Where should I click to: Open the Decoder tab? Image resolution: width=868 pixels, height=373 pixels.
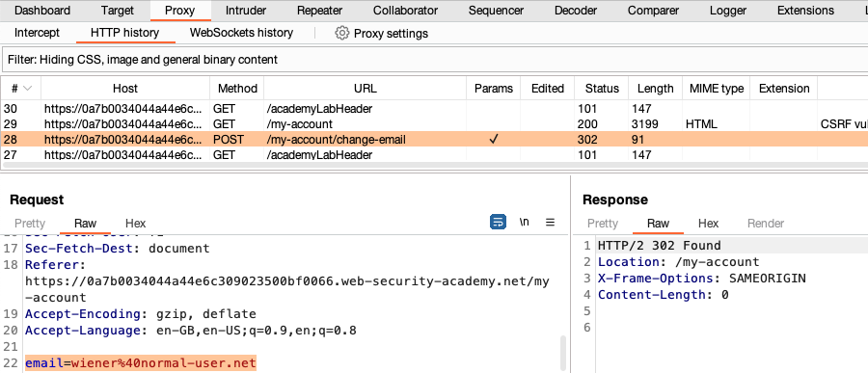(576, 10)
